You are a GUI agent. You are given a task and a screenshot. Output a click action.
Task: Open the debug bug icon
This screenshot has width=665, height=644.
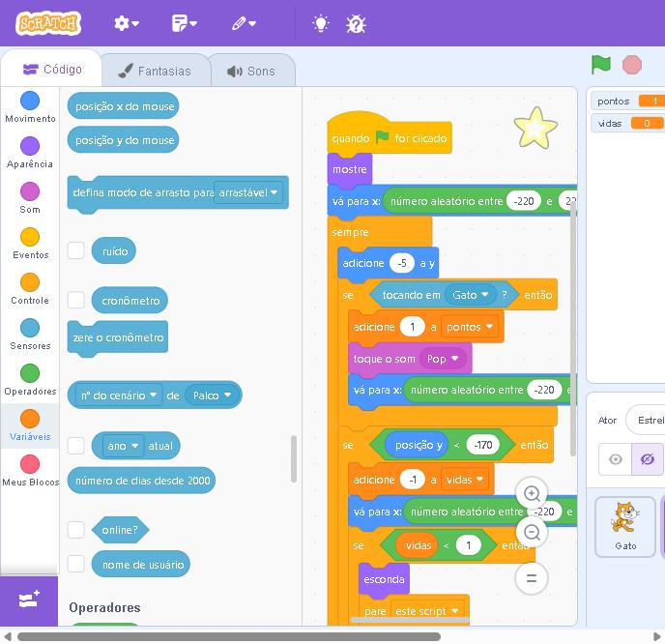(356, 24)
